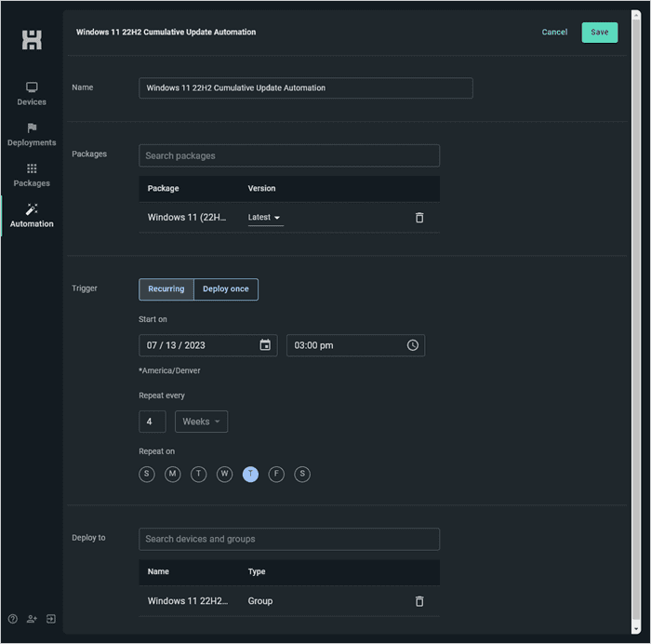Open the Weeks interval dropdown
This screenshot has width=651, height=644.
pyautogui.click(x=202, y=422)
